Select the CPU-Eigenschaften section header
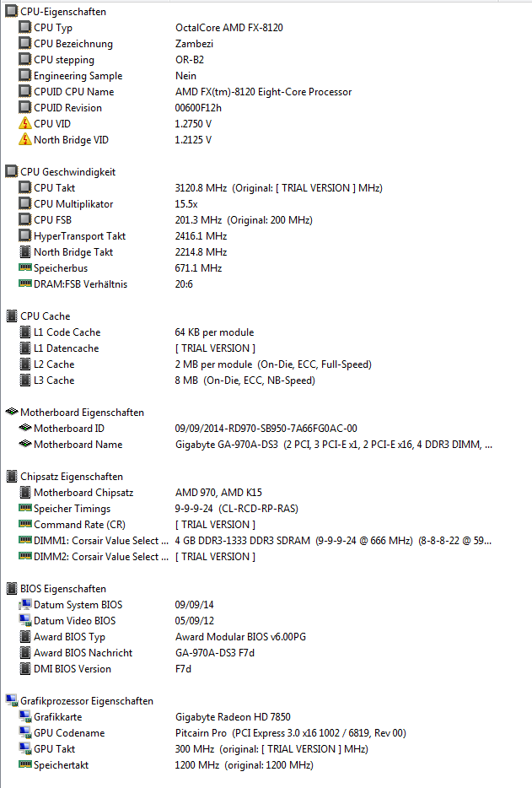 63,11
